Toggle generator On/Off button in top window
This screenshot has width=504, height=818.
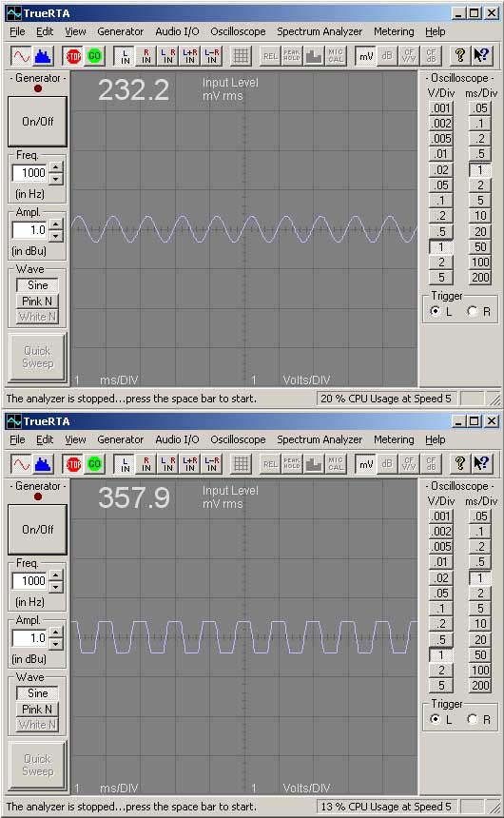[x=37, y=121]
